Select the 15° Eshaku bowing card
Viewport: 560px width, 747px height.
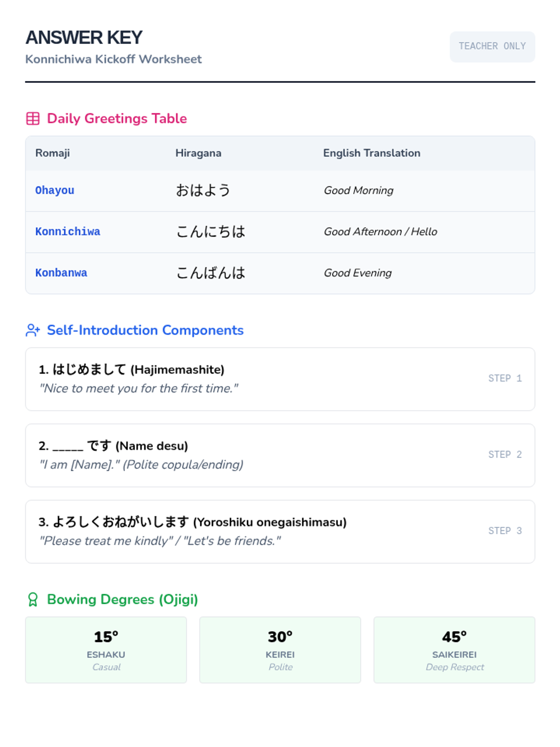(x=106, y=649)
